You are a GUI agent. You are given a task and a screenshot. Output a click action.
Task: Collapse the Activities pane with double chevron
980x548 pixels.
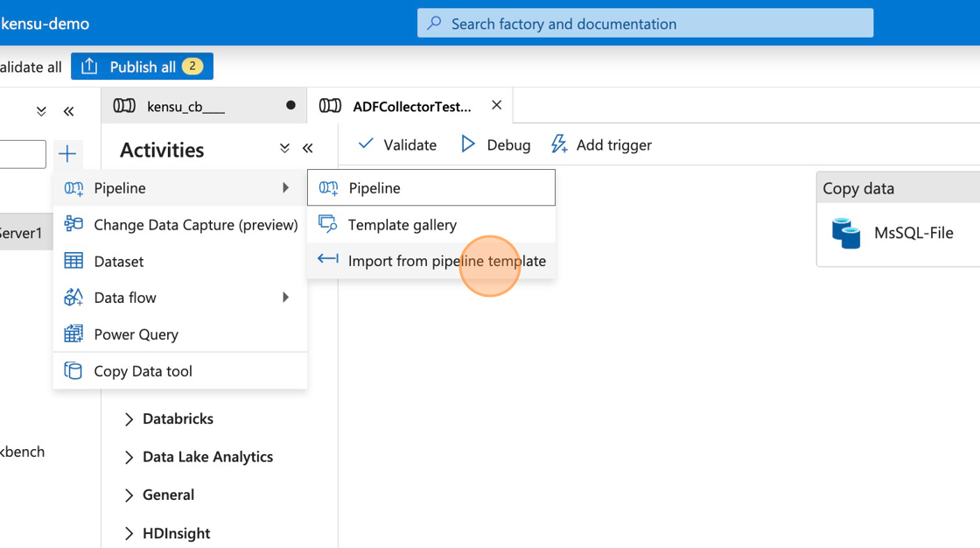[x=307, y=148]
